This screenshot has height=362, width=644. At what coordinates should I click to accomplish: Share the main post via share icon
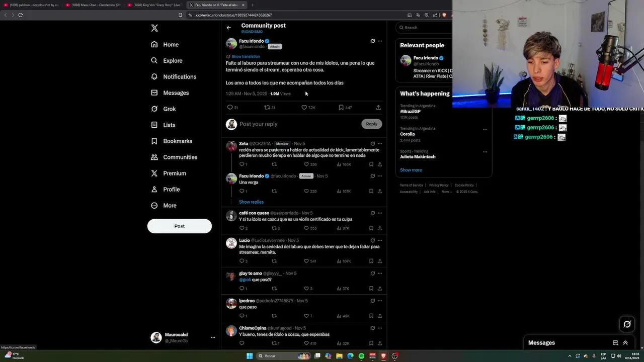[378, 107]
